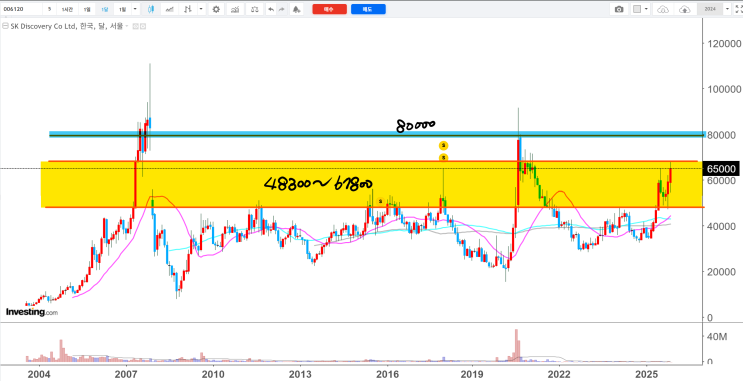
Task: Take a chart snapshot with camera icon
Action: (x=619, y=9)
